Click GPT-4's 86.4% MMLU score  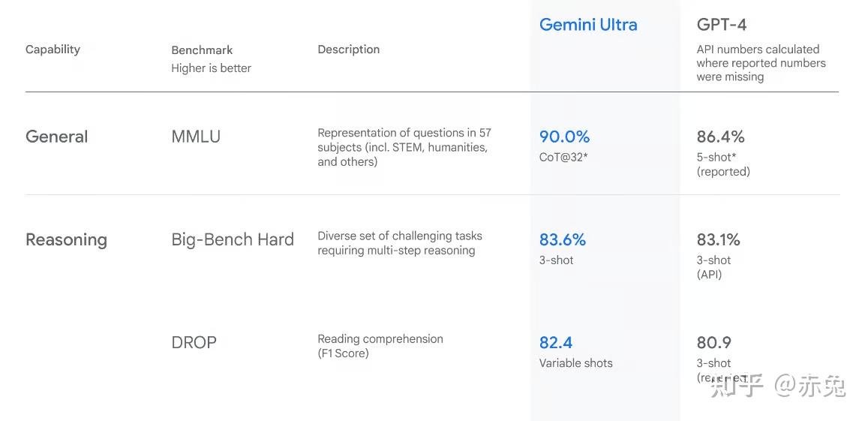(x=720, y=137)
